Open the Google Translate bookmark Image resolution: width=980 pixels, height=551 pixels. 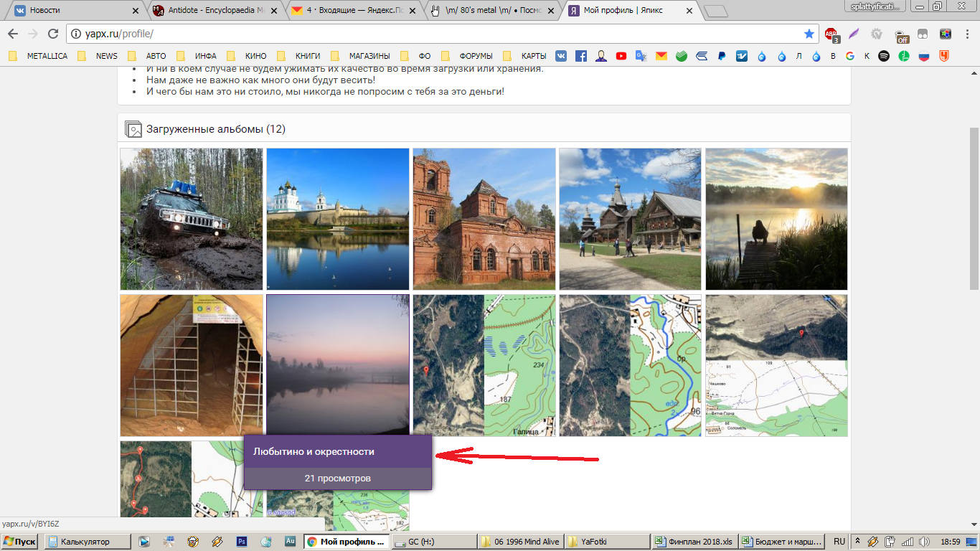point(641,56)
